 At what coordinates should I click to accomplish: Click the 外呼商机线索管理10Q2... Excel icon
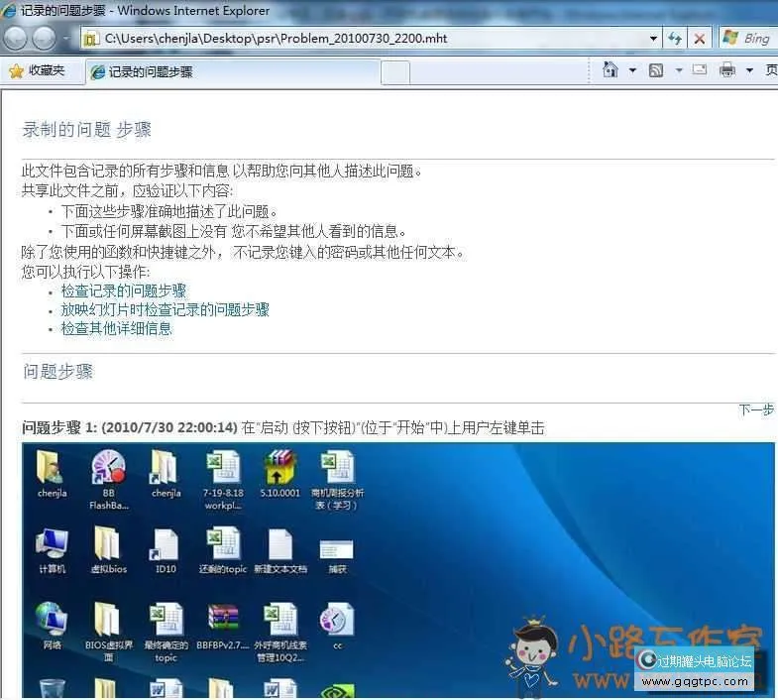[x=279, y=632]
